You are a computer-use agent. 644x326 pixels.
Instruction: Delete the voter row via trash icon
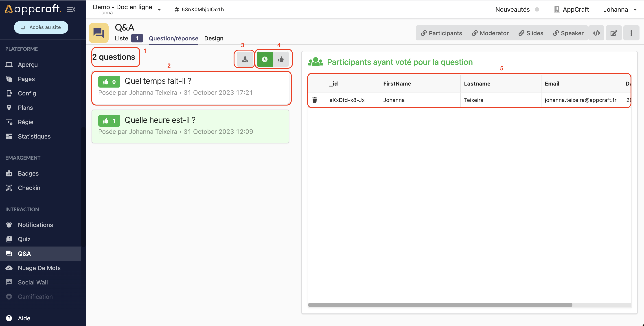coord(315,100)
